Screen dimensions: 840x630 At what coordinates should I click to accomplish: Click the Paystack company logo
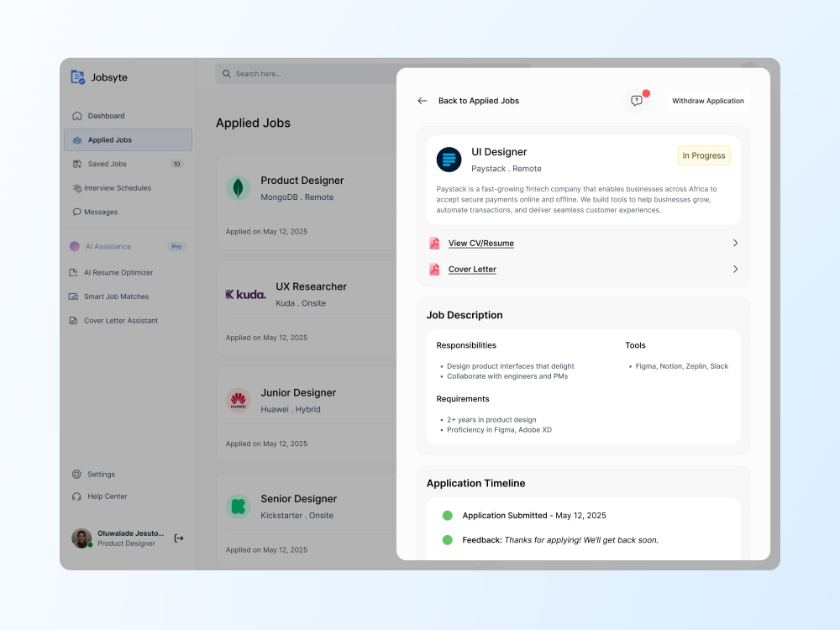[449, 160]
